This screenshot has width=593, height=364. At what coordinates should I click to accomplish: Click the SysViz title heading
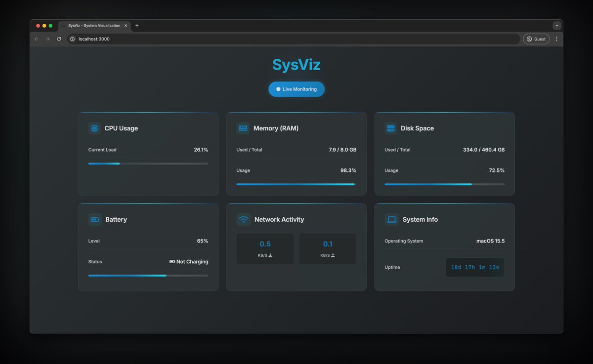[x=296, y=65]
